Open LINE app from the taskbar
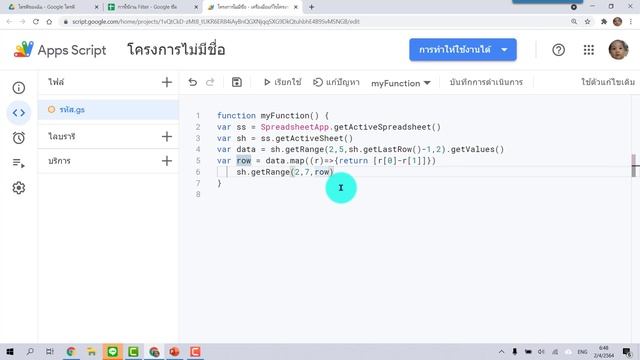The height and width of the screenshot is (360, 640). click(x=113, y=351)
